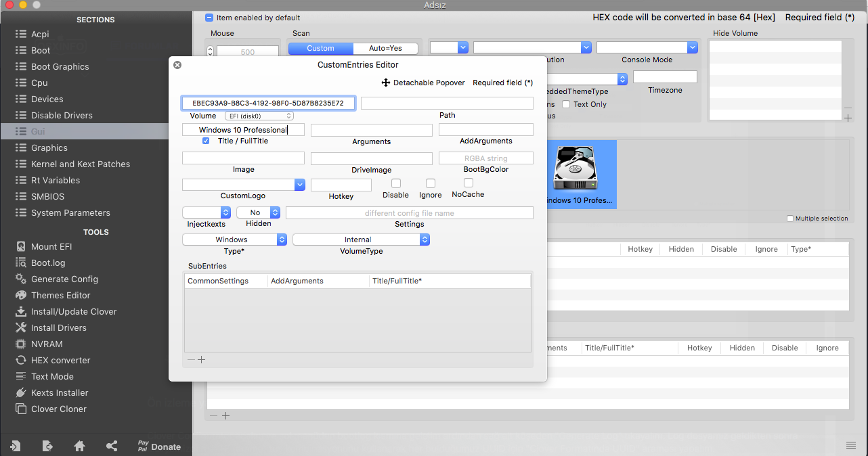This screenshot has height=456, width=868.
Task: Click the Themes Editor palette icon
Action: point(20,295)
